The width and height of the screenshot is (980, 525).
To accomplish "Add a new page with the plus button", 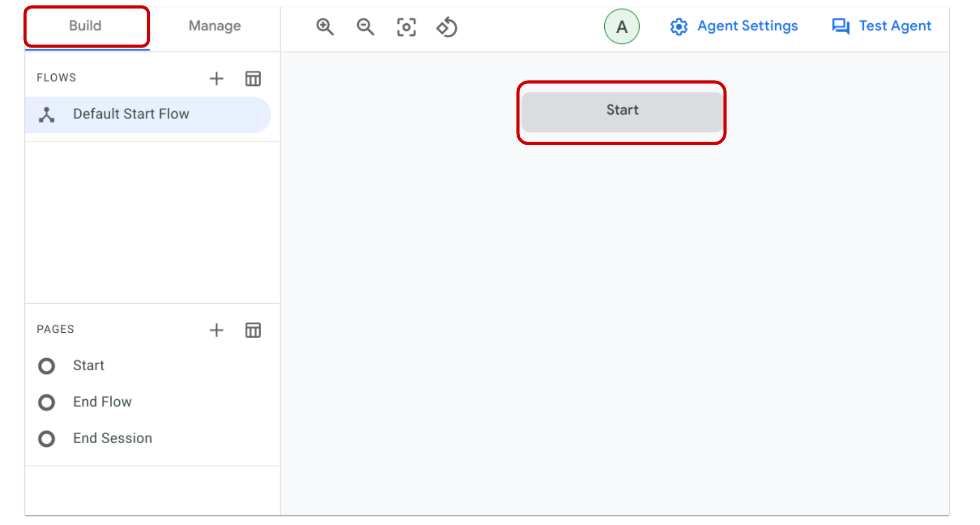I will (216, 330).
